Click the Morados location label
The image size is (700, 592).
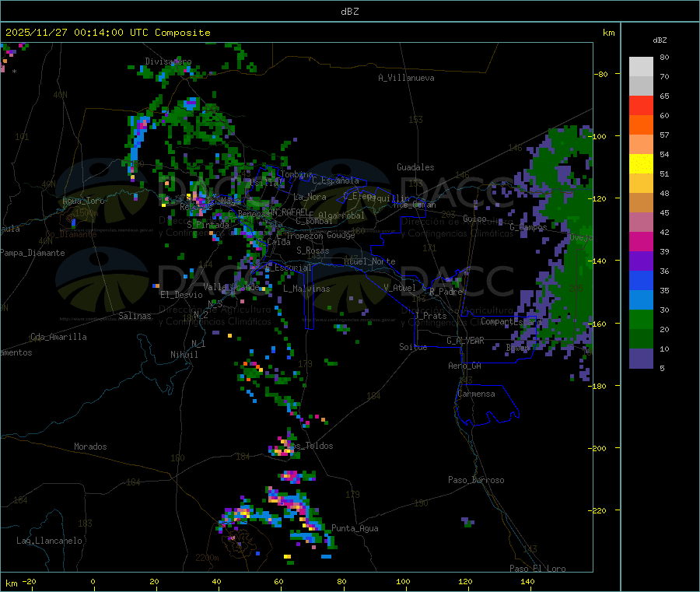coord(90,447)
